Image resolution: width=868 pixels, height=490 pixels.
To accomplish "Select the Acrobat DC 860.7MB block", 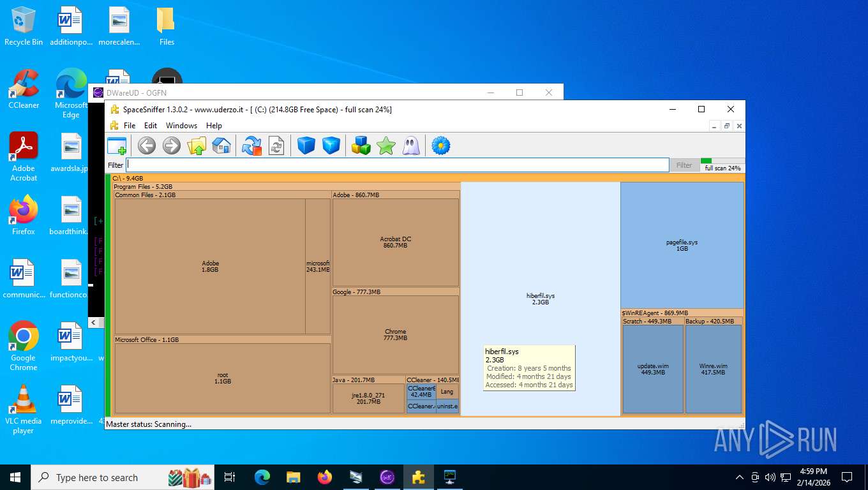I will pyautogui.click(x=396, y=242).
